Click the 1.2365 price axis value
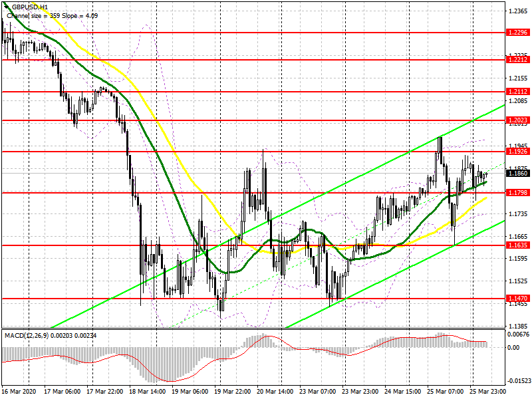 click(x=518, y=11)
